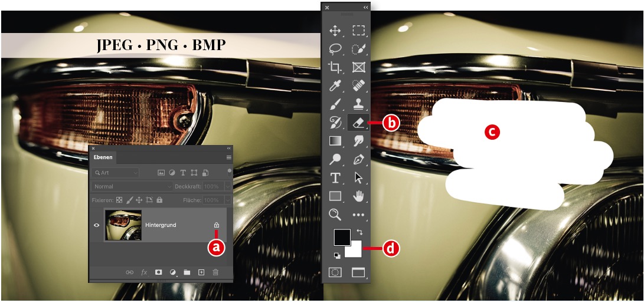Select the Rectangular Marquee tool
This screenshot has height=303, width=644.
pos(358,31)
